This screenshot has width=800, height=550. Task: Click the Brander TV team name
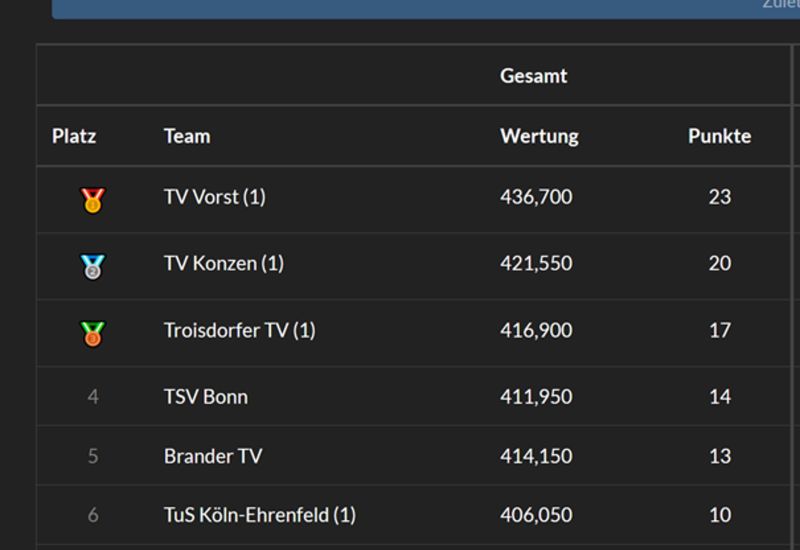click(x=213, y=456)
